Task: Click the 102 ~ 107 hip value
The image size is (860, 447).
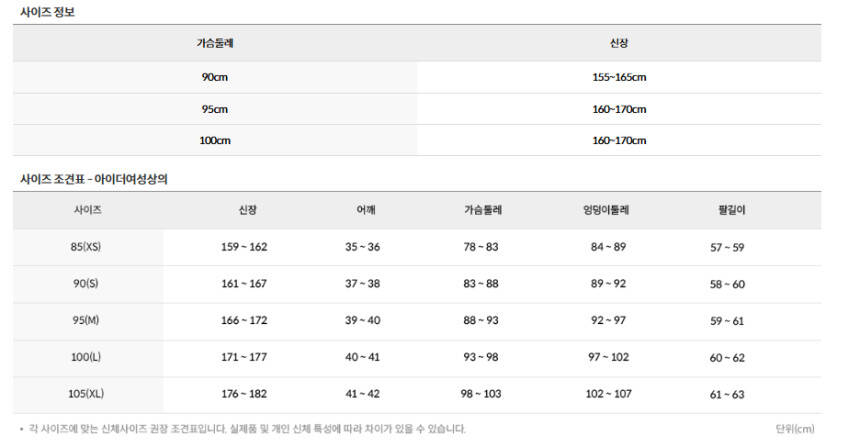Action: tap(608, 395)
